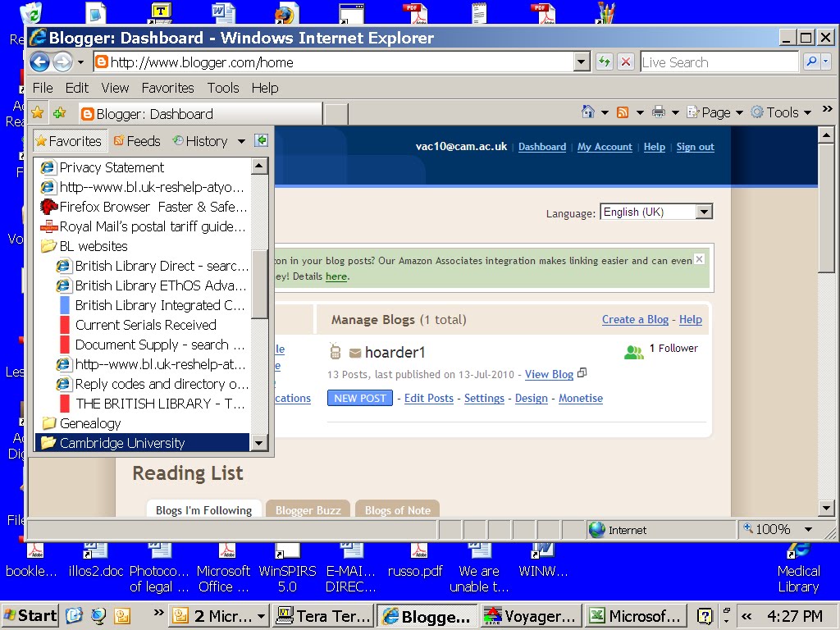Click the Internet zone globe icon
Screen dimensions: 840x630
tap(597, 530)
